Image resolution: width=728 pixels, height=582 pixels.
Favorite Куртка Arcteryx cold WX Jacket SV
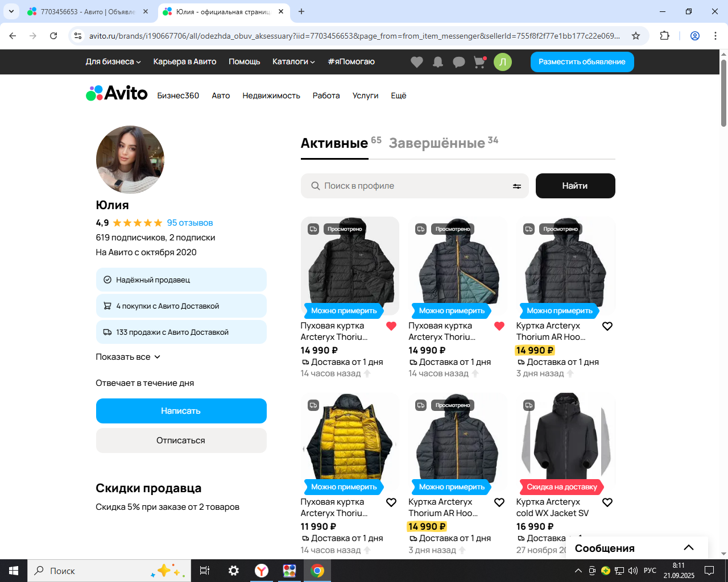click(x=607, y=502)
